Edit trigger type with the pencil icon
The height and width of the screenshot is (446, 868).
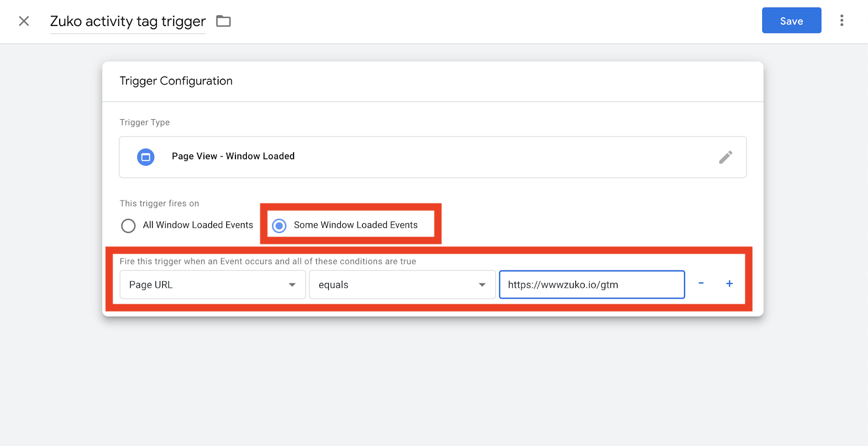point(726,157)
